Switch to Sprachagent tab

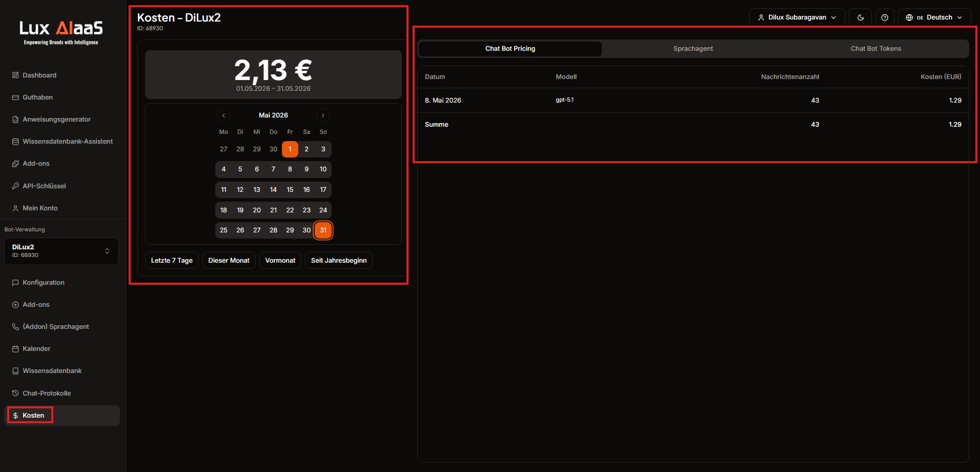[693, 49]
